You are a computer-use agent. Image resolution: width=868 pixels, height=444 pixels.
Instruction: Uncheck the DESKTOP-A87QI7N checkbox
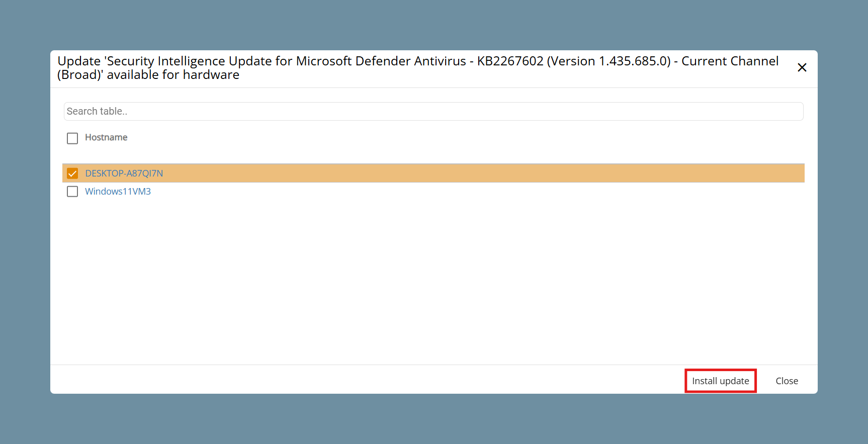coord(72,173)
